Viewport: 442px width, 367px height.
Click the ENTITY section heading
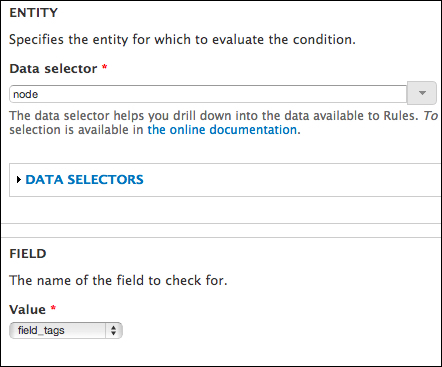(x=34, y=13)
